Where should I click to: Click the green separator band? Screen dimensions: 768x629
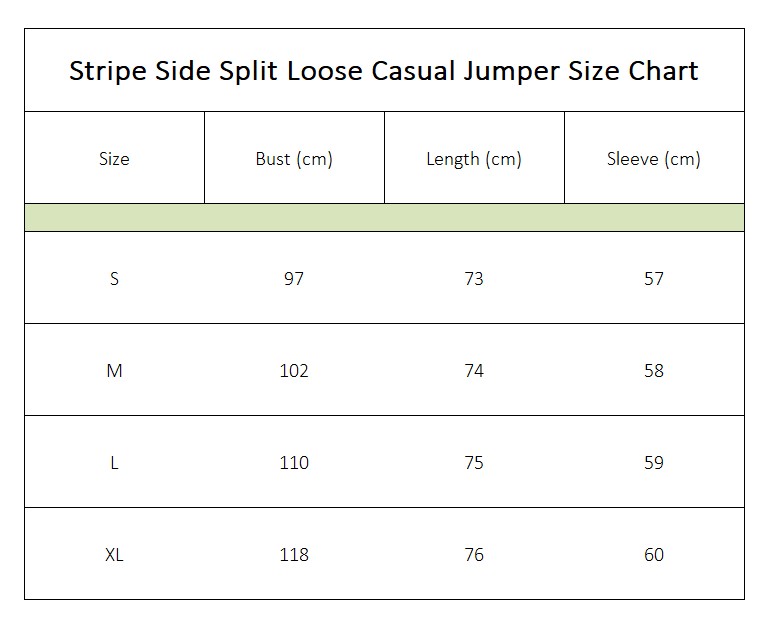[x=384, y=218]
